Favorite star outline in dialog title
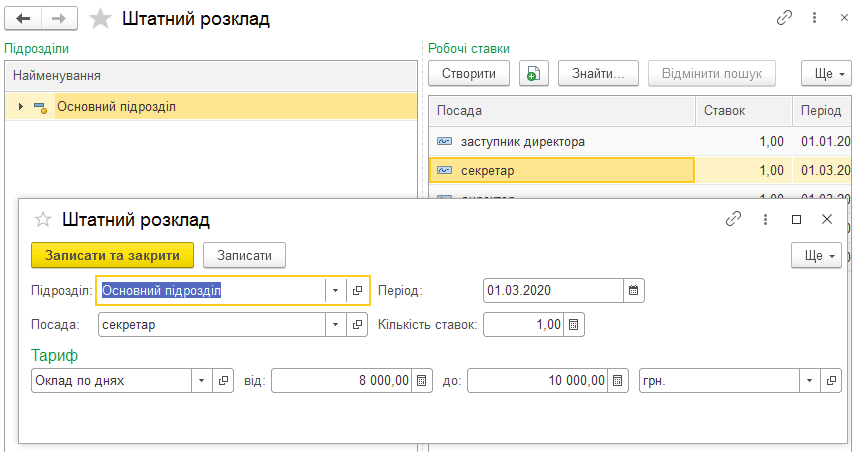 point(43,220)
